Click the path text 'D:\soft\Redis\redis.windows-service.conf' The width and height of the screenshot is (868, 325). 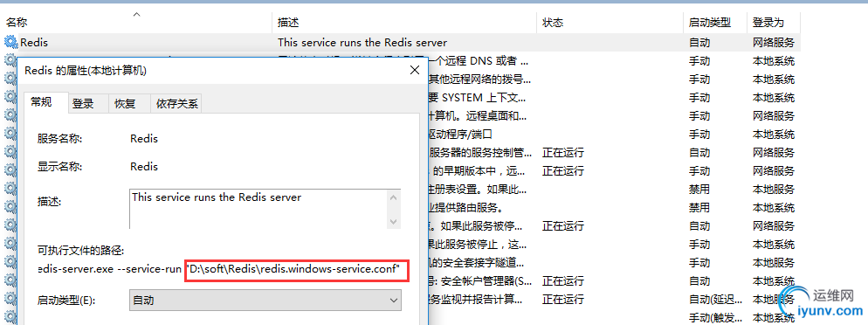tap(294, 270)
